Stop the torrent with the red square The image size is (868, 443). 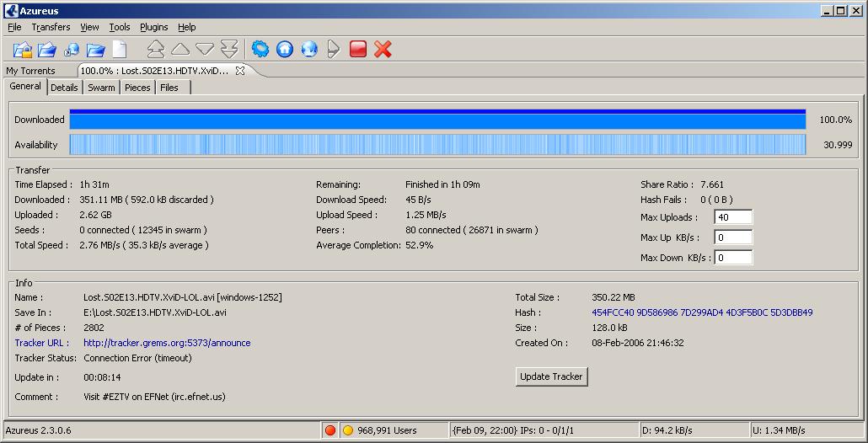(358, 49)
